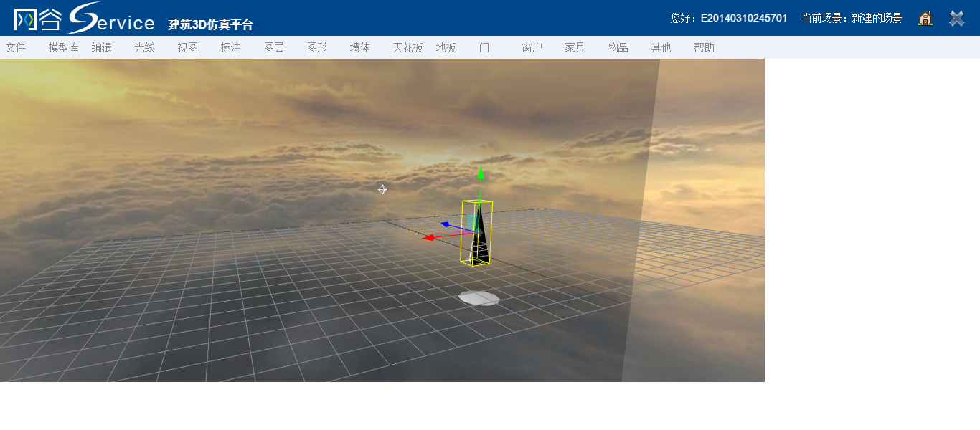Click the blue Z-axis gizmo arrow

(x=446, y=224)
